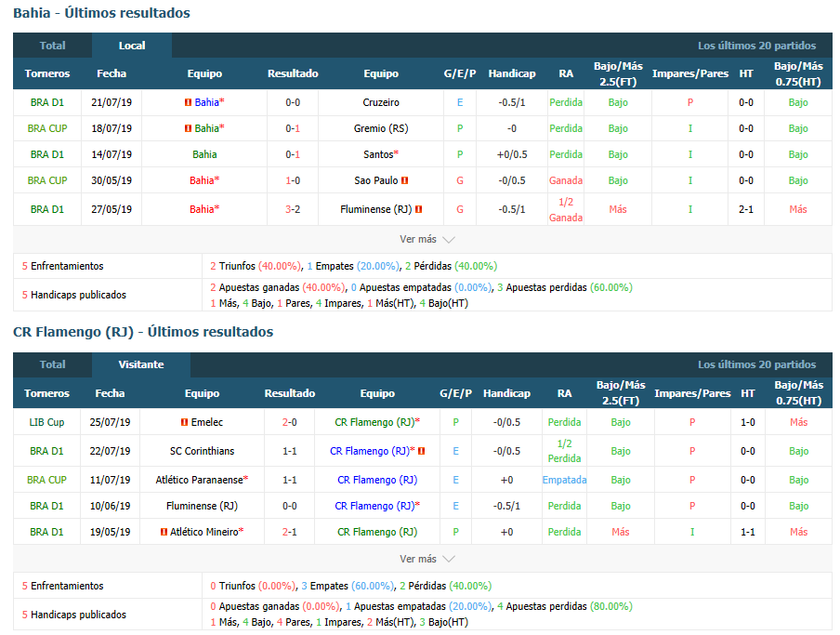The height and width of the screenshot is (635, 840).
Task: Click Flamengo's '3 Empates (60.00%)' summary
Action: point(348,587)
